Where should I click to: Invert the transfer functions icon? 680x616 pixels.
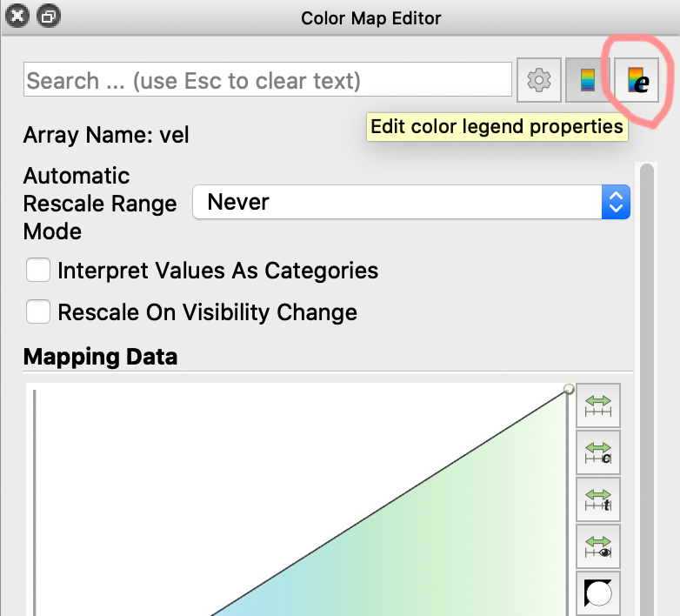(x=598, y=593)
